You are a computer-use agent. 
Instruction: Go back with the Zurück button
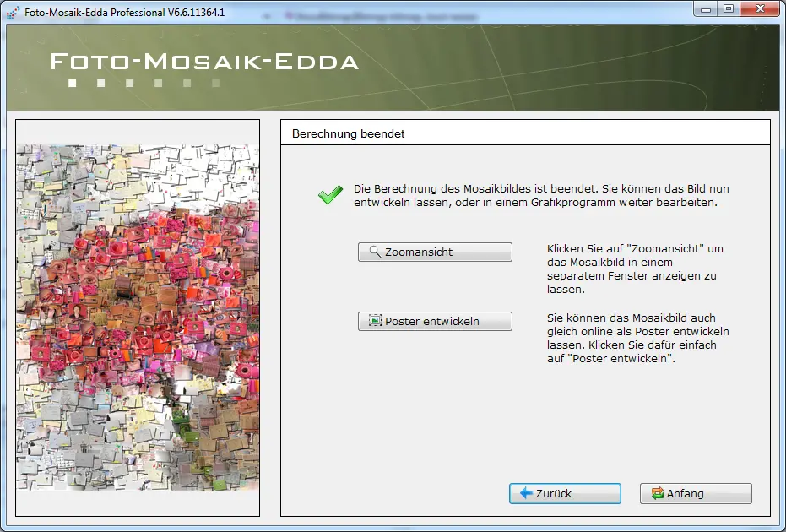[565, 493]
